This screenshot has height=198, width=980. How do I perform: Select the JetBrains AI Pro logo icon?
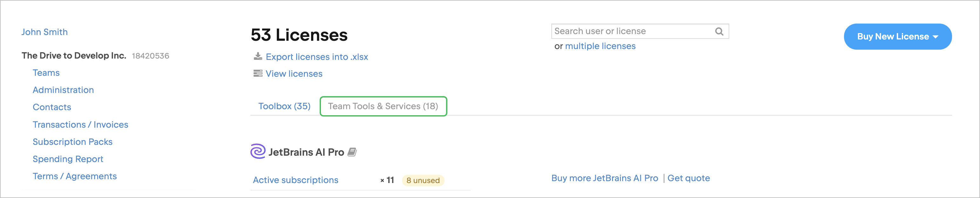258,152
